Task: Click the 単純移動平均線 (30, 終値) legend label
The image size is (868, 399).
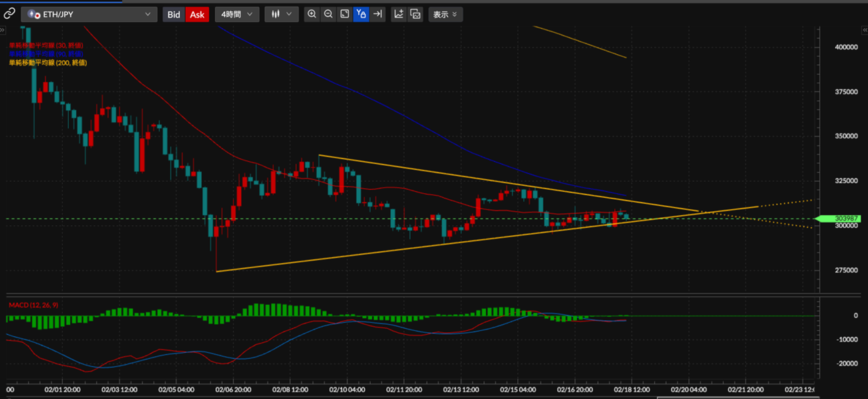Action: 46,45
